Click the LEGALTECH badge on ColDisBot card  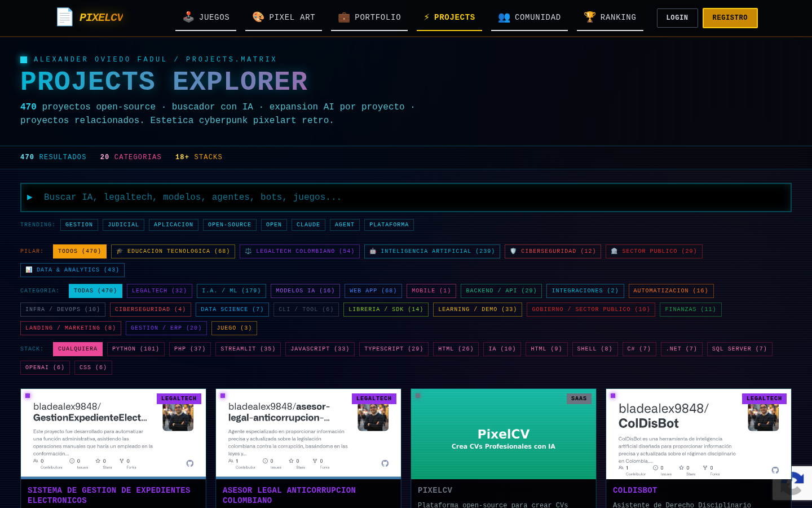(764, 398)
